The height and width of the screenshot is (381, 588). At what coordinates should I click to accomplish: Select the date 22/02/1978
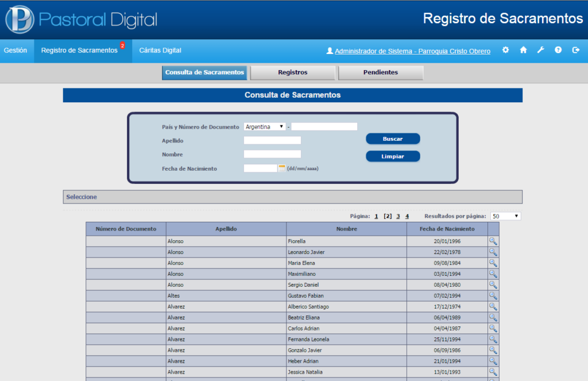pos(447,252)
